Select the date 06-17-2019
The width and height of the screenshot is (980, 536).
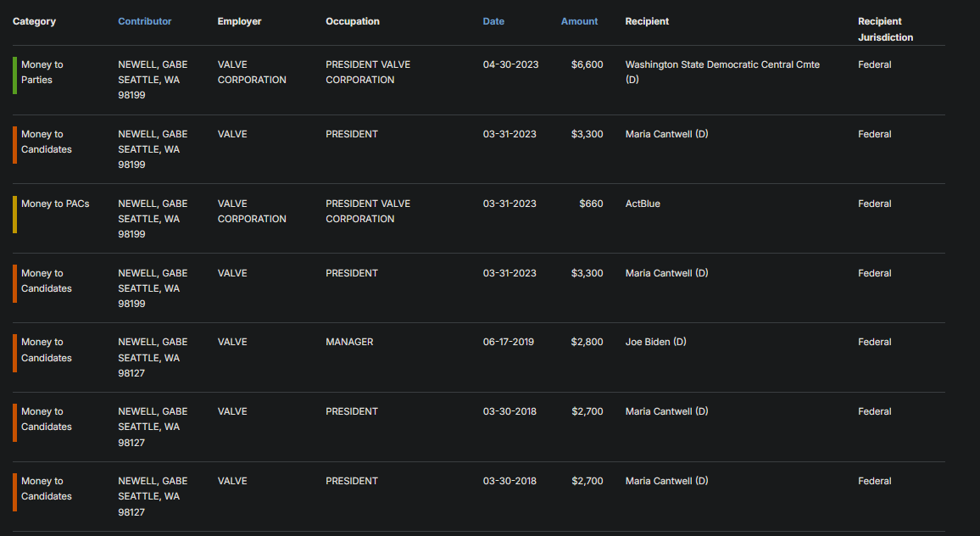508,342
